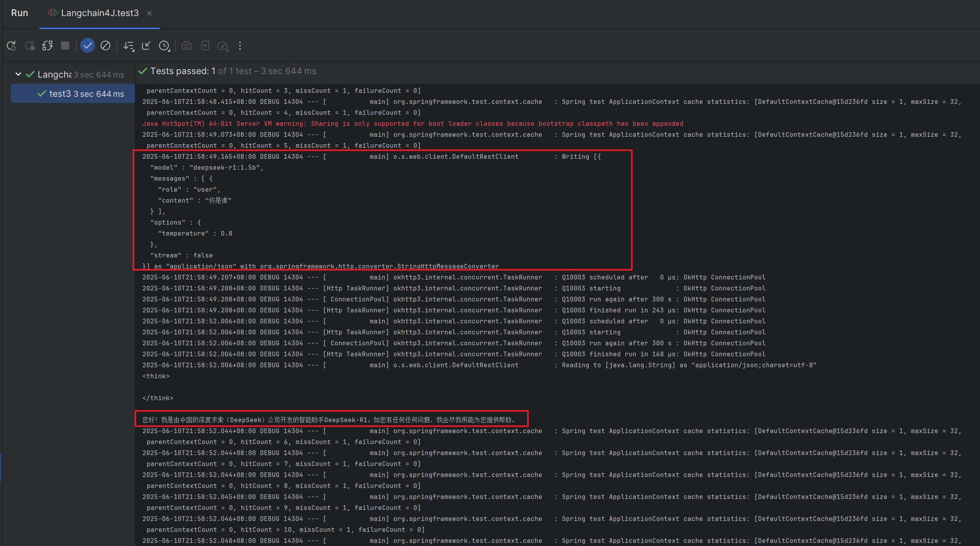Click the import tests arrow icon

[205, 46]
